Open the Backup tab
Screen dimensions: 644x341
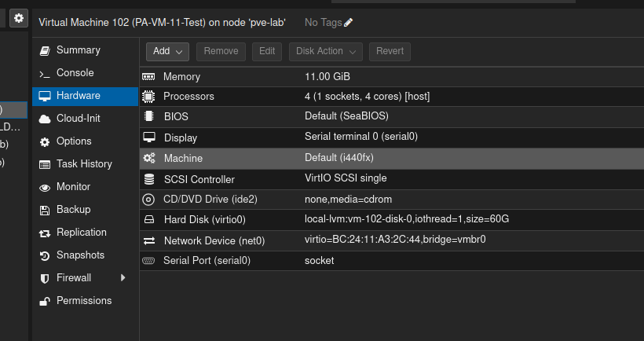(x=85, y=210)
